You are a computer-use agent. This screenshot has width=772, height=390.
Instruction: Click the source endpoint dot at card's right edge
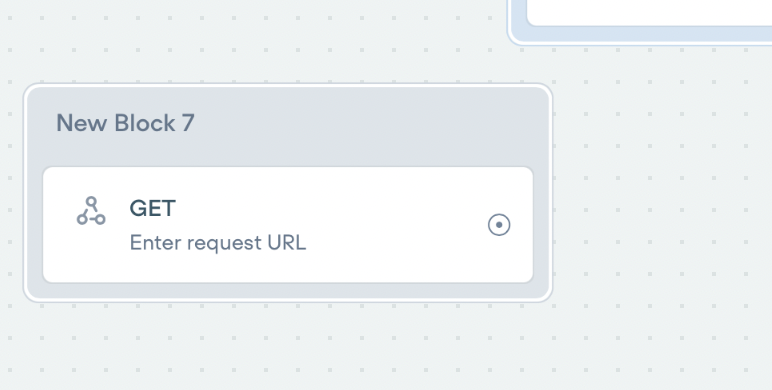[499, 225]
